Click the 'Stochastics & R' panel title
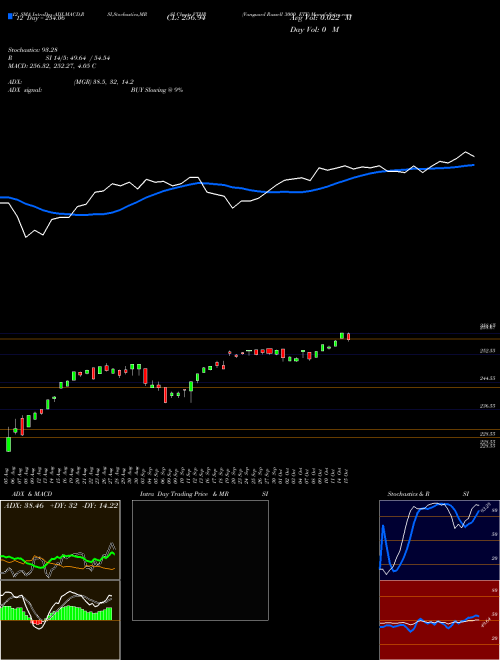The width and height of the screenshot is (500, 660). [x=408, y=494]
